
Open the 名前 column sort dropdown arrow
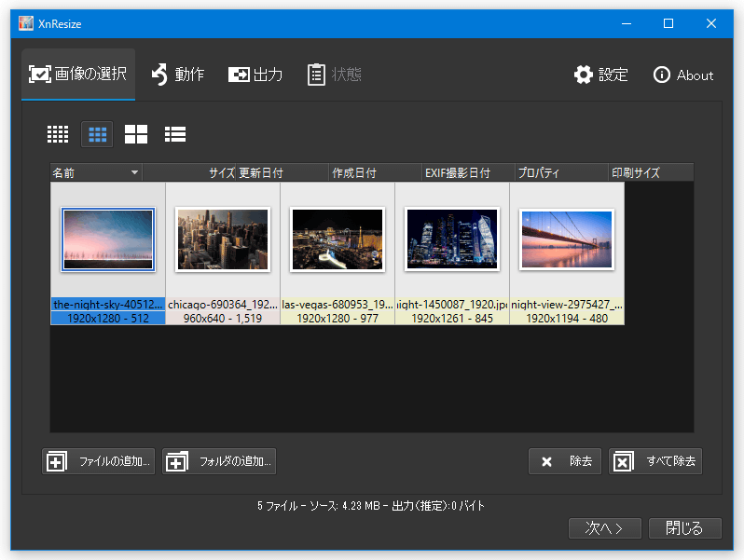click(x=135, y=172)
